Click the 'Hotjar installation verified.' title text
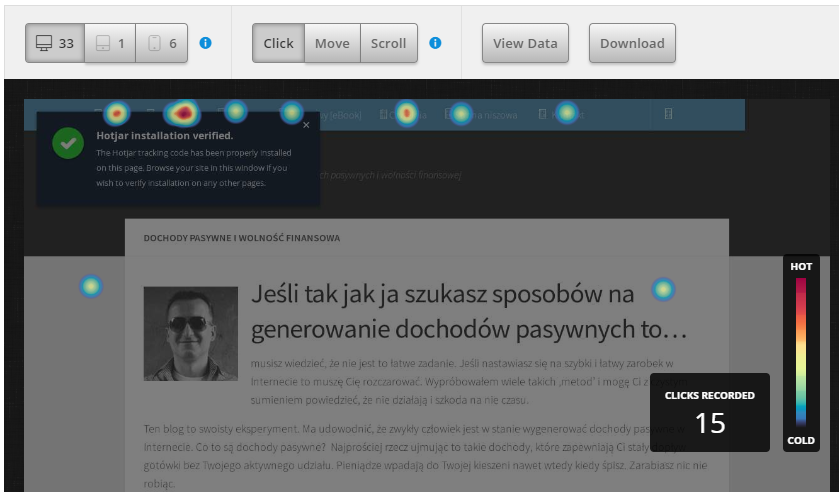Screen dimensions: 839x492 coord(165,135)
